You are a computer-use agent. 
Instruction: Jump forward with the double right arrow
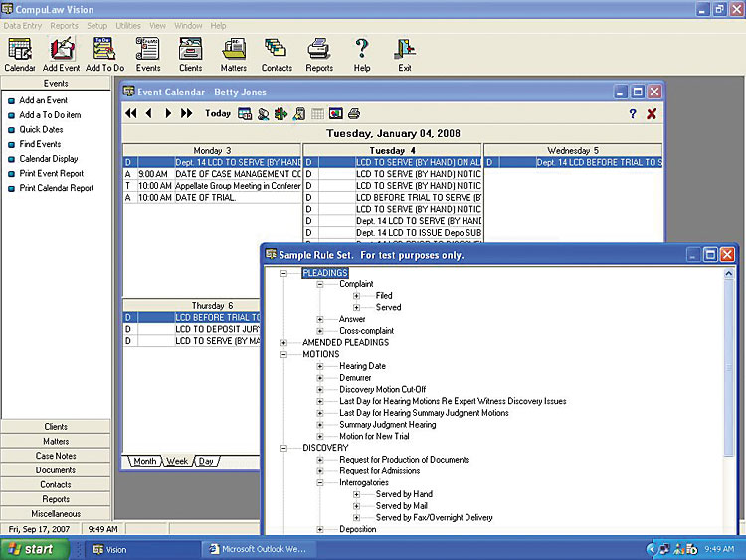pyautogui.click(x=186, y=113)
